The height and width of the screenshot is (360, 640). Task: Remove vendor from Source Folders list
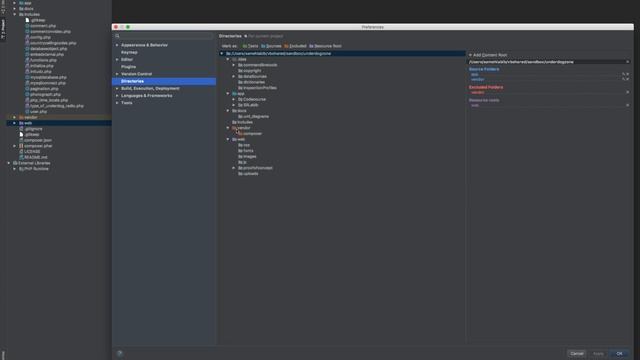[x=628, y=79]
